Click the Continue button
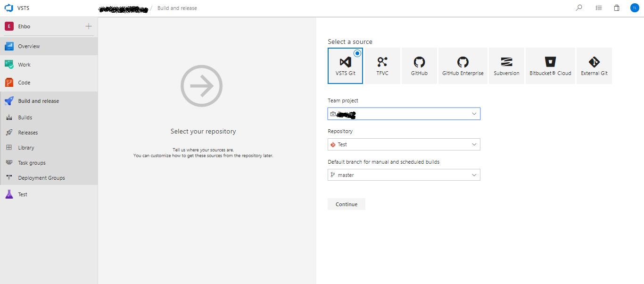Viewport: 644px width, 284px height. tap(347, 204)
